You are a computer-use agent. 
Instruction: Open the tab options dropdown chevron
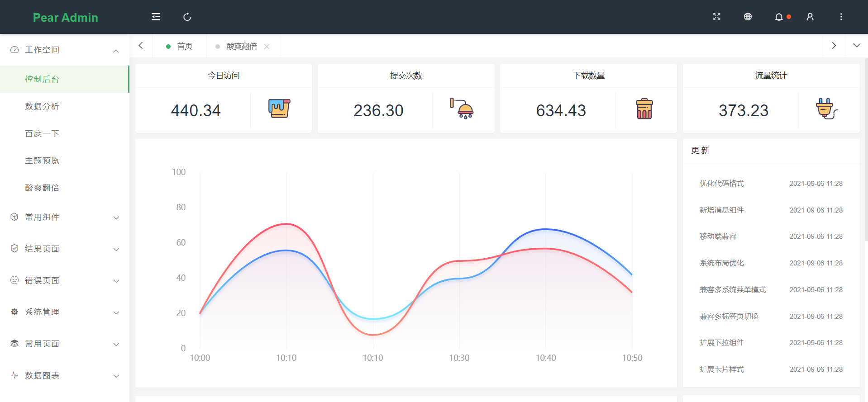pos(857,46)
